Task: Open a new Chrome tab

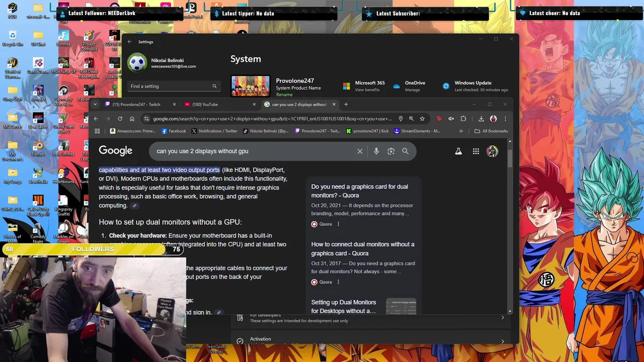Action: (346, 105)
